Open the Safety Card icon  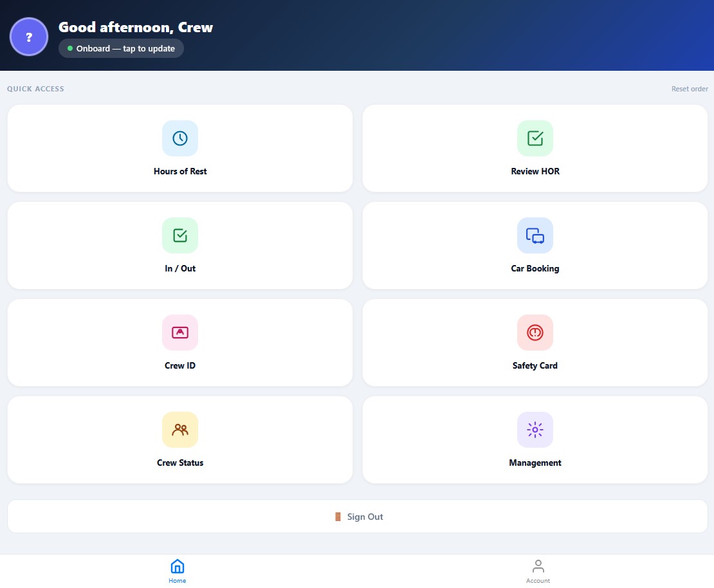tap(535, 333)
